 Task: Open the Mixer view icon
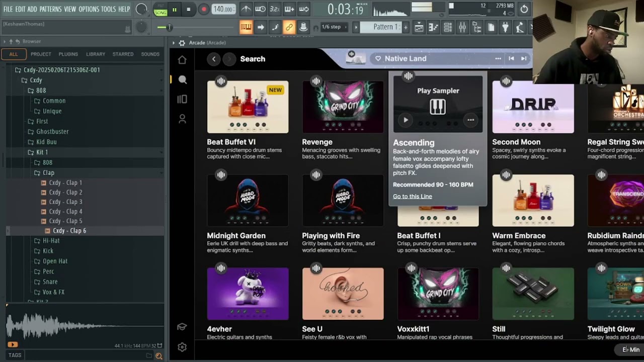click(462, 27)
